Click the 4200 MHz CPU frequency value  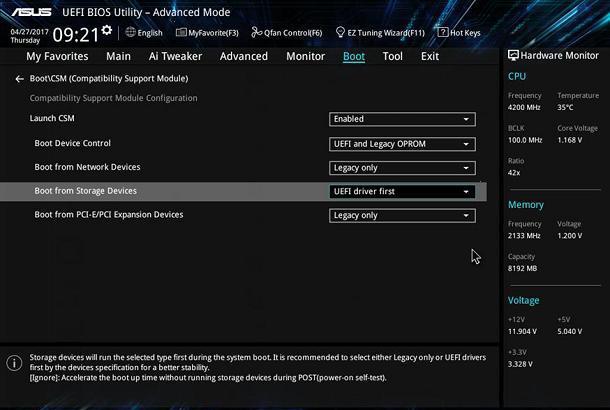(x=524, y=107)
